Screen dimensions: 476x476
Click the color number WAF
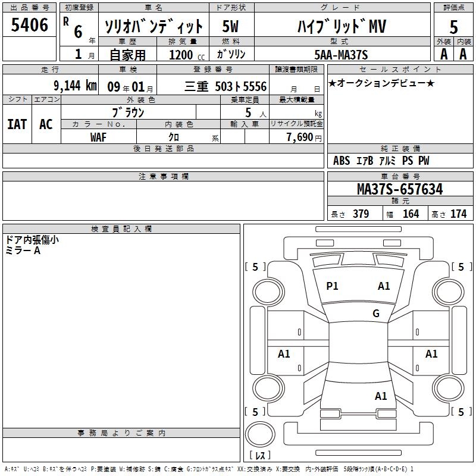point(98,137)
